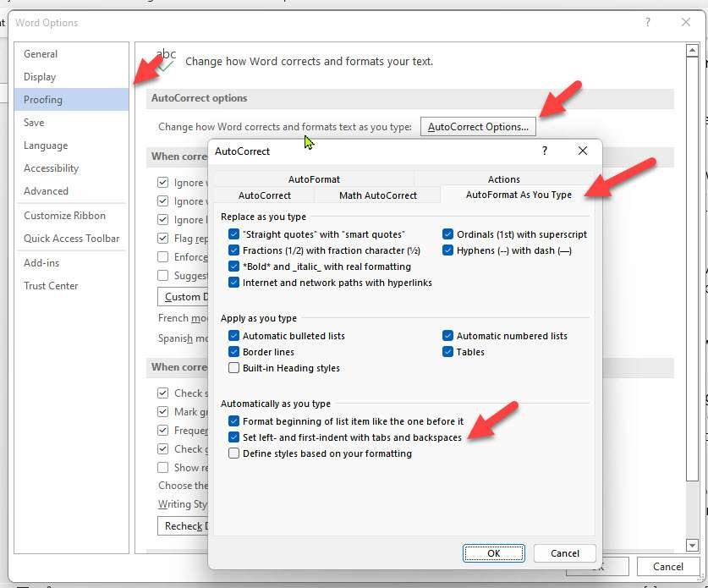Switch to the Math AutoCorrect tab

click(377, 195)
